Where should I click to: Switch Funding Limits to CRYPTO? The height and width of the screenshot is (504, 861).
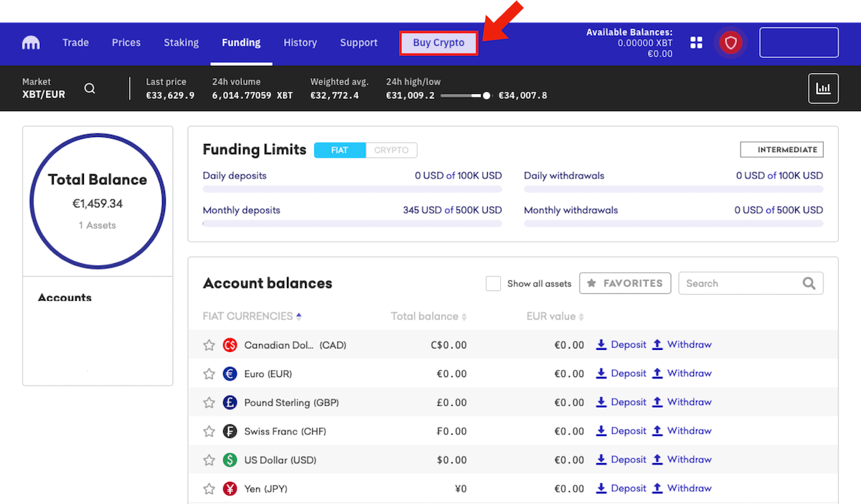click(x=391, y=151)
